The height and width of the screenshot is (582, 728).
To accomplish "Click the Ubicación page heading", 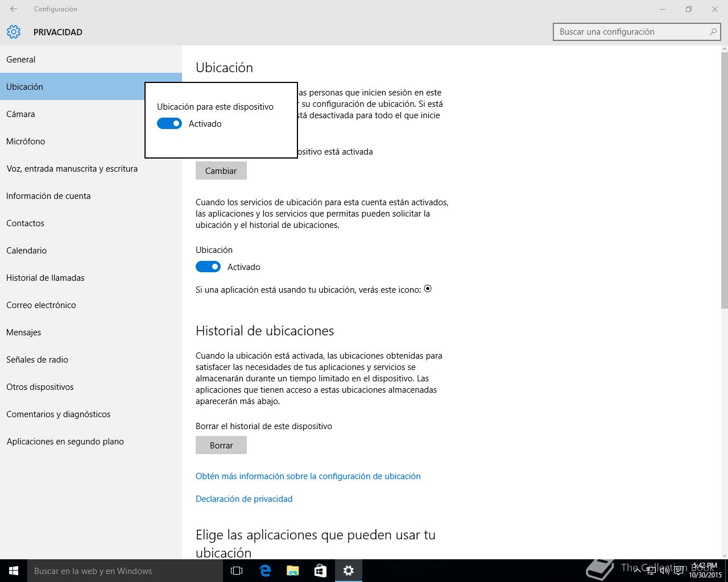I will 224,67.
